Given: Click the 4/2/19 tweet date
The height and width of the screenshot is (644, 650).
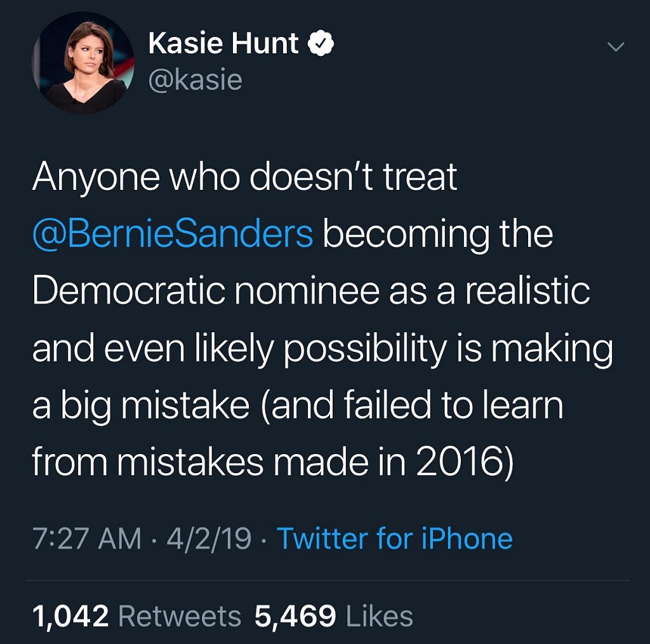Looking at the screenshot, I should pos(209,539).
